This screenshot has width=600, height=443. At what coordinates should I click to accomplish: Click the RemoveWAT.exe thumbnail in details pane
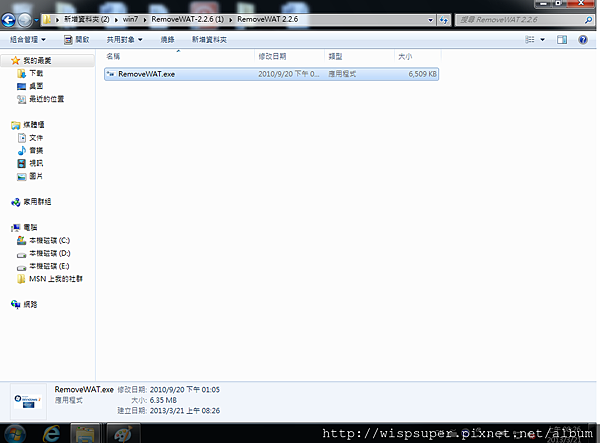(28, 401)
